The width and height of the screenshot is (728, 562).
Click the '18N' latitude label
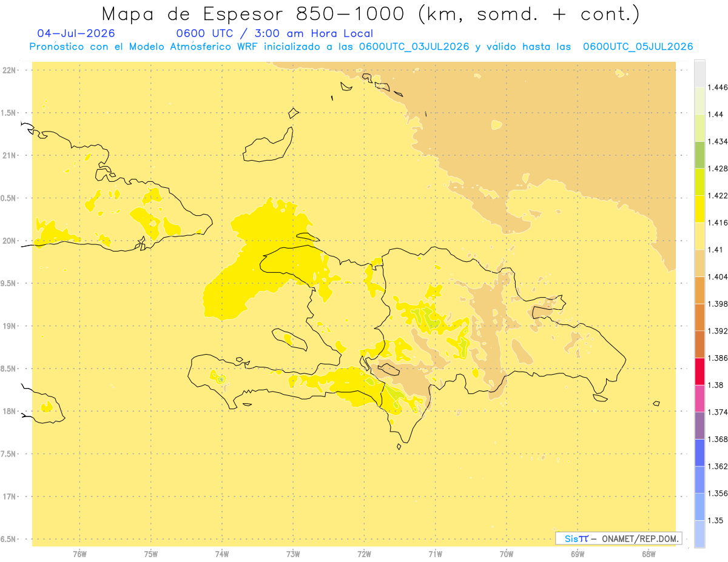coord(9,411)
